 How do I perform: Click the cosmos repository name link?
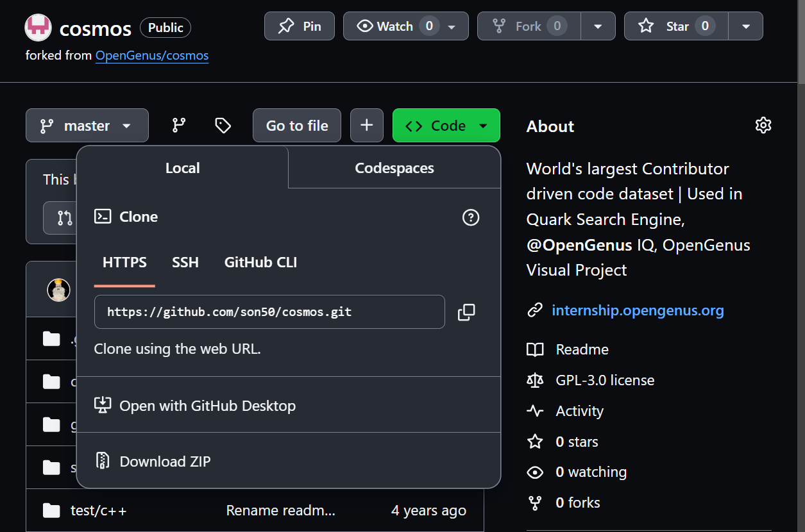pos(96,28)
